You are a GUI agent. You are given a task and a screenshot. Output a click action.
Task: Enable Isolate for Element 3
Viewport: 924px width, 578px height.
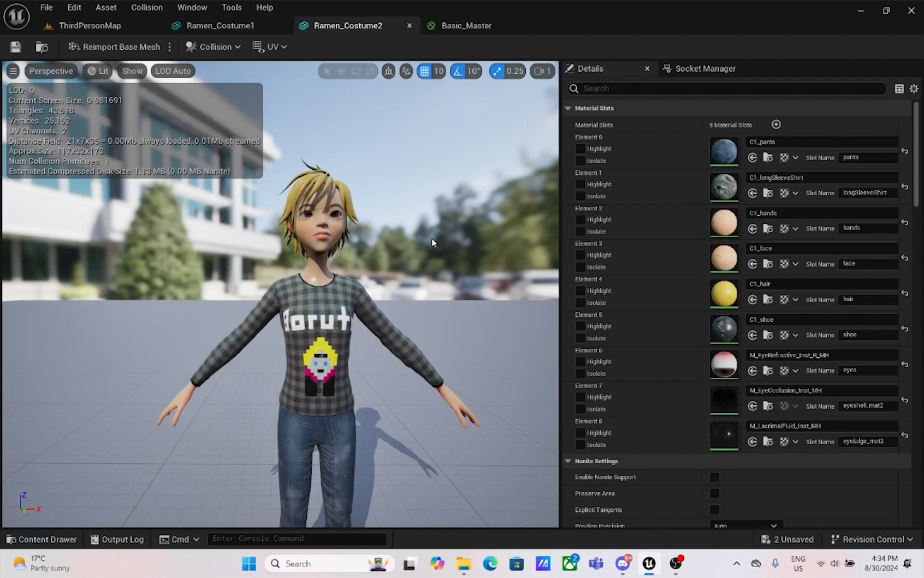click(x=580, y=267)
